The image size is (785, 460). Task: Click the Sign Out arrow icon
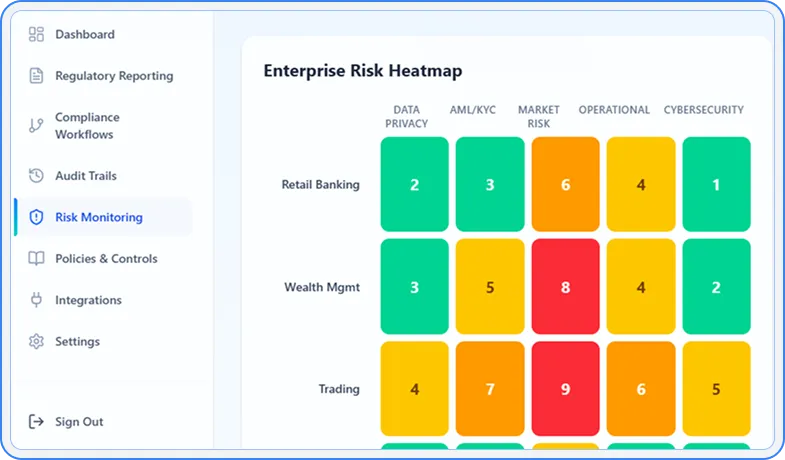(37, 422)
